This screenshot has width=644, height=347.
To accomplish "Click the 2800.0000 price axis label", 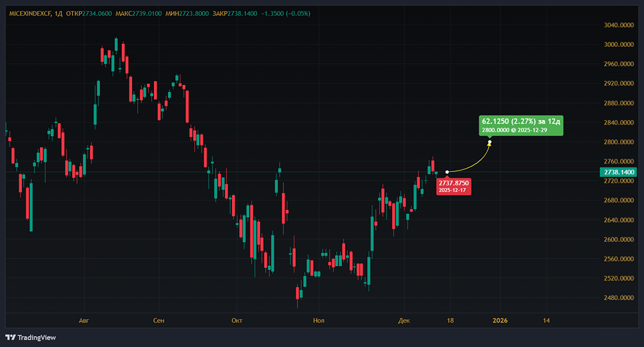I will [x=618, y=142].
